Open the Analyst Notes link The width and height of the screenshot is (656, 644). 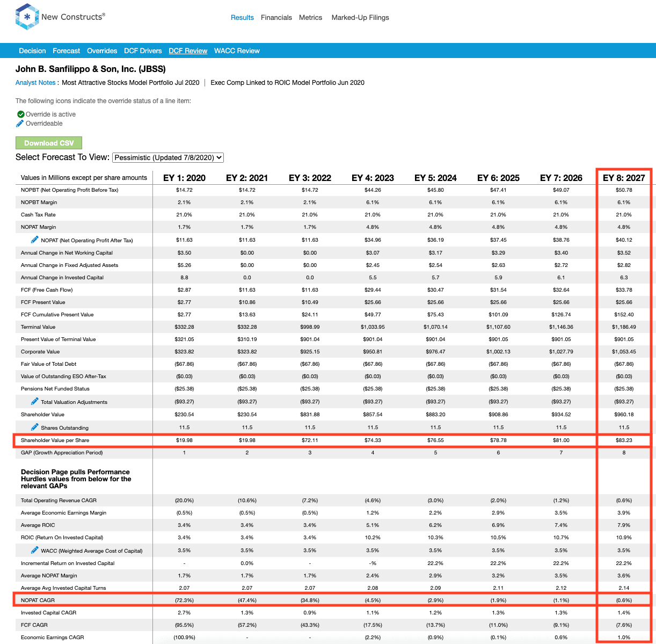(35, 83)
